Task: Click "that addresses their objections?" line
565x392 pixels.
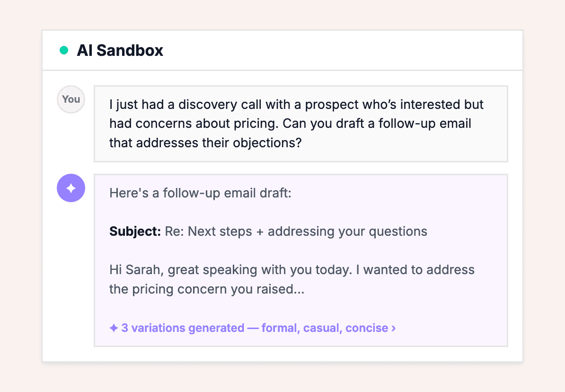Action: point(205,143)
